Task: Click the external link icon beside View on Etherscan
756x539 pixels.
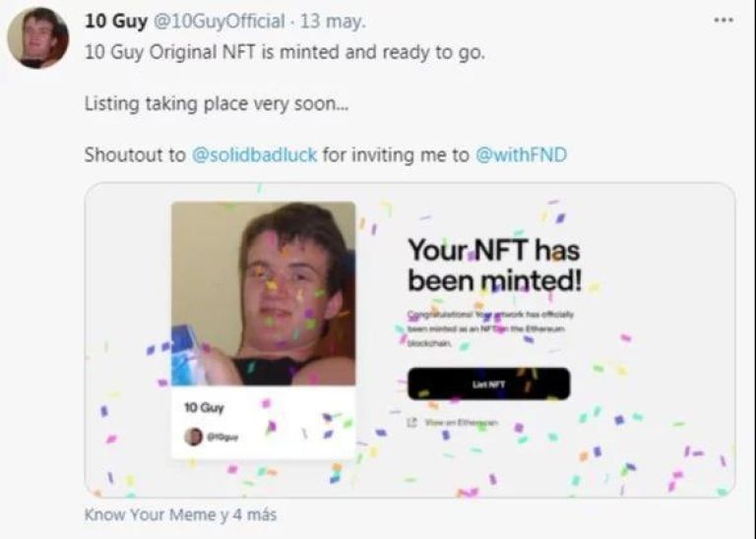Action: [411, 423]
